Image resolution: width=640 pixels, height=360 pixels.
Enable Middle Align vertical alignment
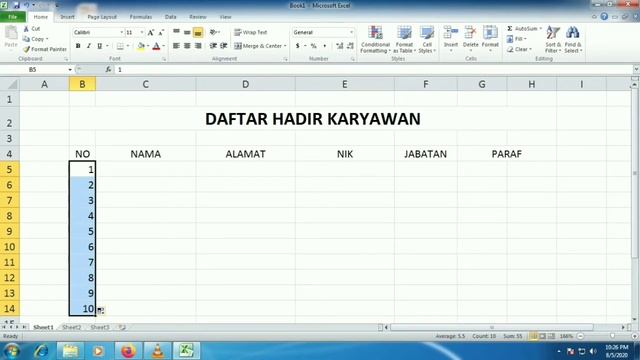coord(187,32)
